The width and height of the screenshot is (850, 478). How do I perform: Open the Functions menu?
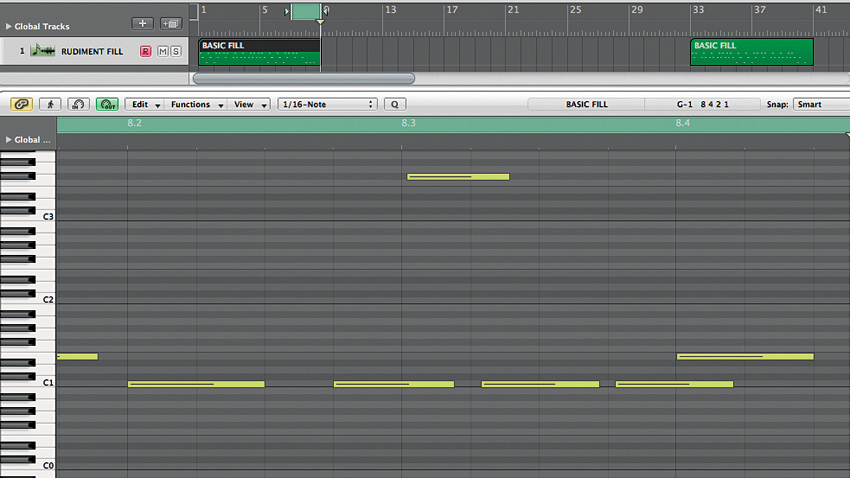point(196,104)
